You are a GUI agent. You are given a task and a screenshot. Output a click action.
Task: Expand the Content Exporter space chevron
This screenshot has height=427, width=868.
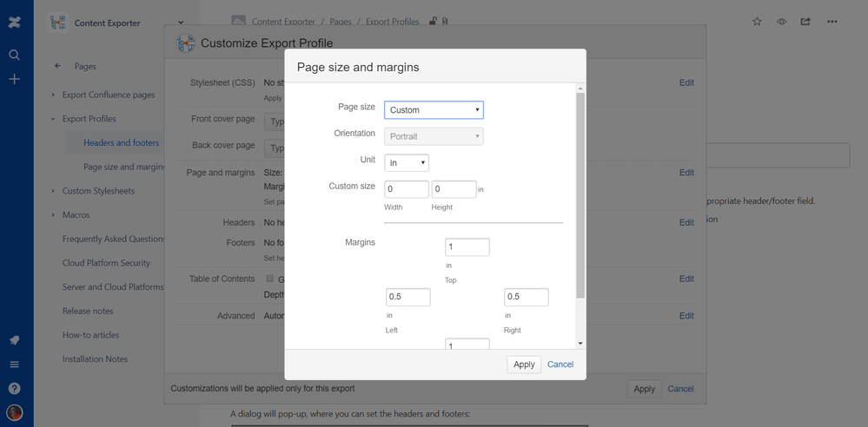[181, 23]
